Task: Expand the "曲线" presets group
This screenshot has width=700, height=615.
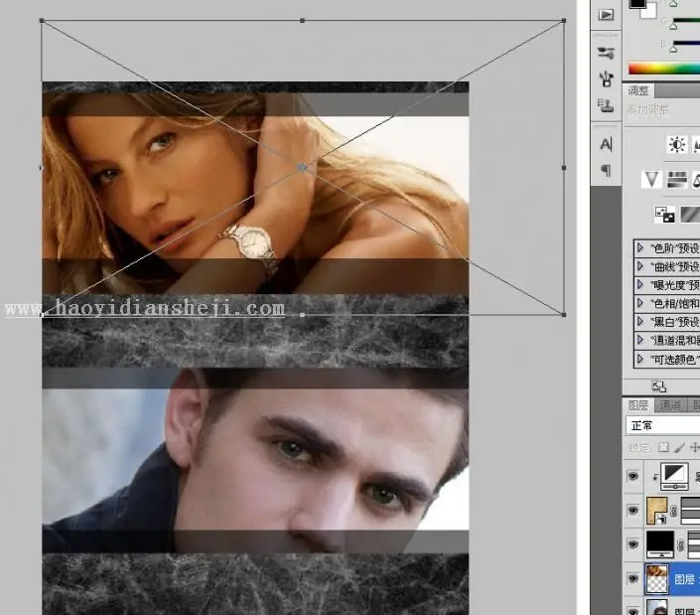Action: pyautogui.click(x=640, y=266)
